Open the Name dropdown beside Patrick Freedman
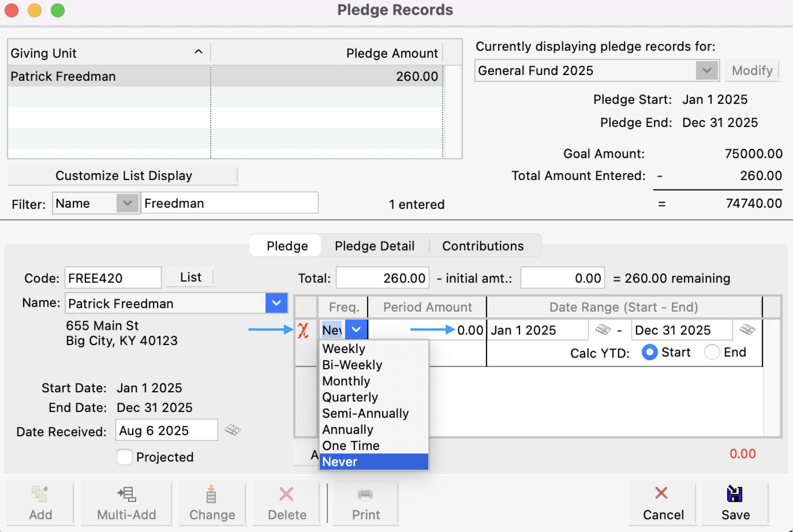 (276, 303)
